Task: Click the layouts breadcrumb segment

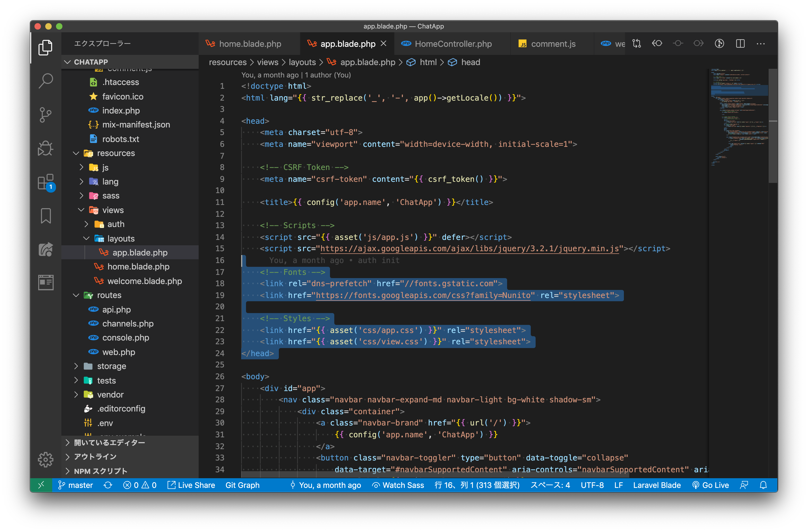Action: click(x=302, y=62)
